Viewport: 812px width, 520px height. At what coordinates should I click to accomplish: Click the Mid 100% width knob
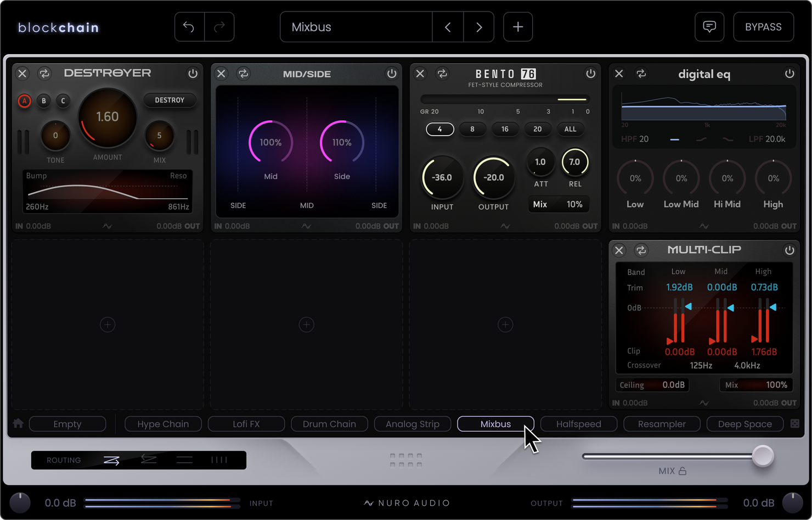point(270,142)
